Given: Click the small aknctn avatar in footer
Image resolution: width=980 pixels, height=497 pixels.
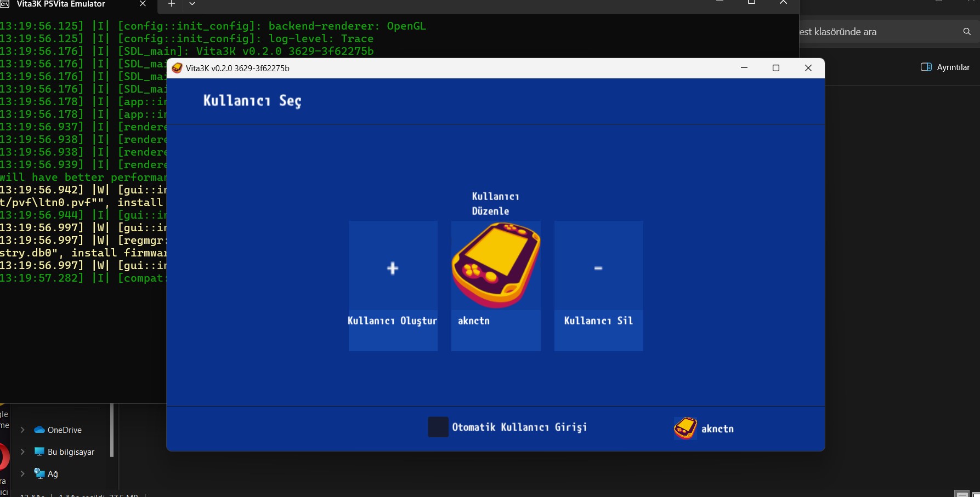Looking at the screenshot, I should (685, 429).
